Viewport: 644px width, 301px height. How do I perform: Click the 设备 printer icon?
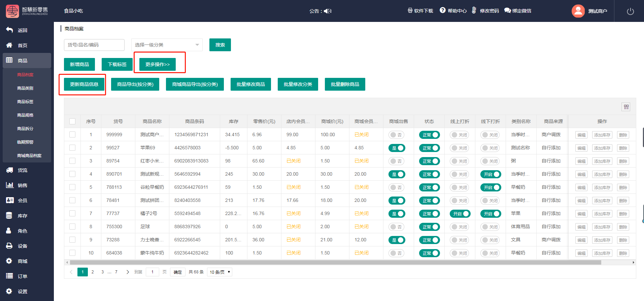9,246
